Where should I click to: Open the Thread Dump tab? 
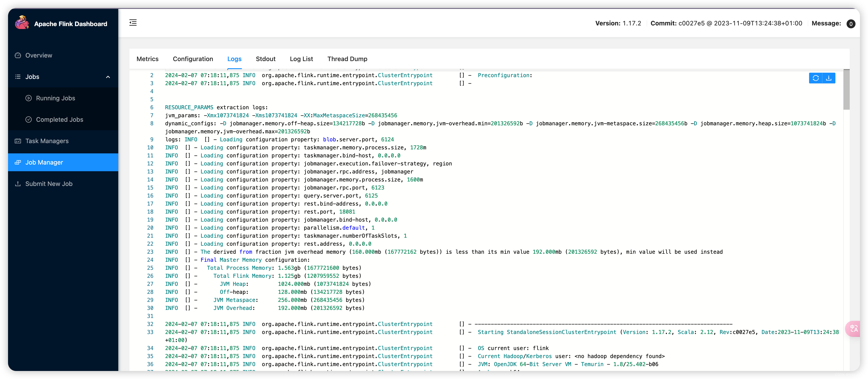[x=347, y=59]
